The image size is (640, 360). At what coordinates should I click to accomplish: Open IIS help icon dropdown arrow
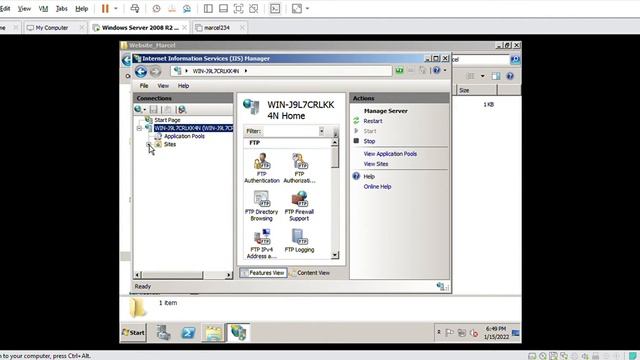coord(445,70)
